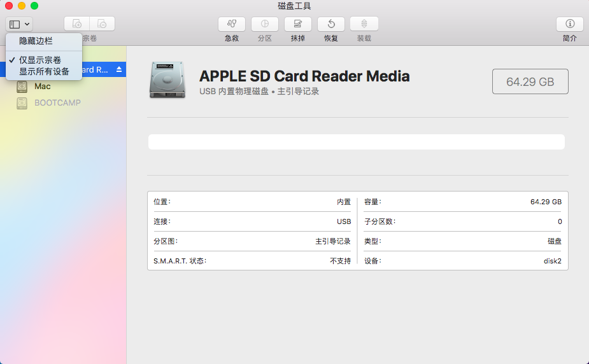Screen dimensions: 589x364
Task: Click the Mac volume disk icon
Action: [22, 87]
